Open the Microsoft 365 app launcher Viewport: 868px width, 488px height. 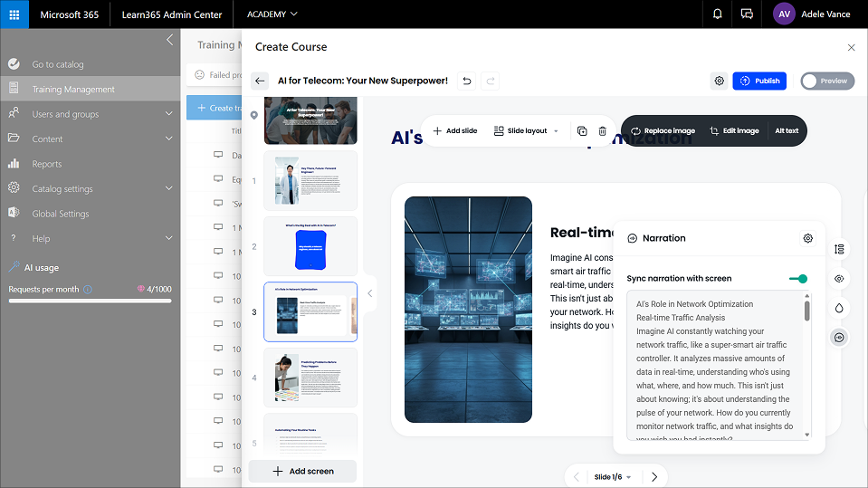click(14, 14)
